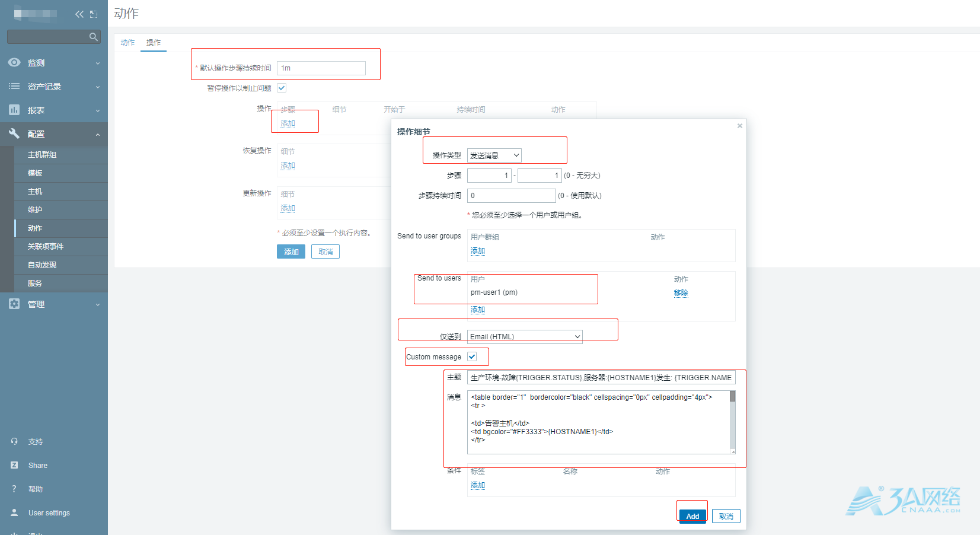Viewport: 980px width, 535px height.
Task: Click the blue Add button in dialog
Action: pyautogui.click(x=692, y=516)
